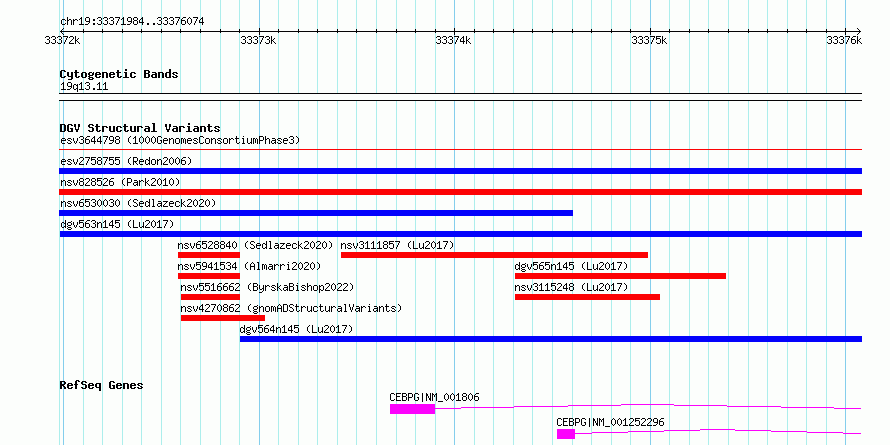Click the nsv5941534 (Almarri2020) red bar

coord(209,276)
